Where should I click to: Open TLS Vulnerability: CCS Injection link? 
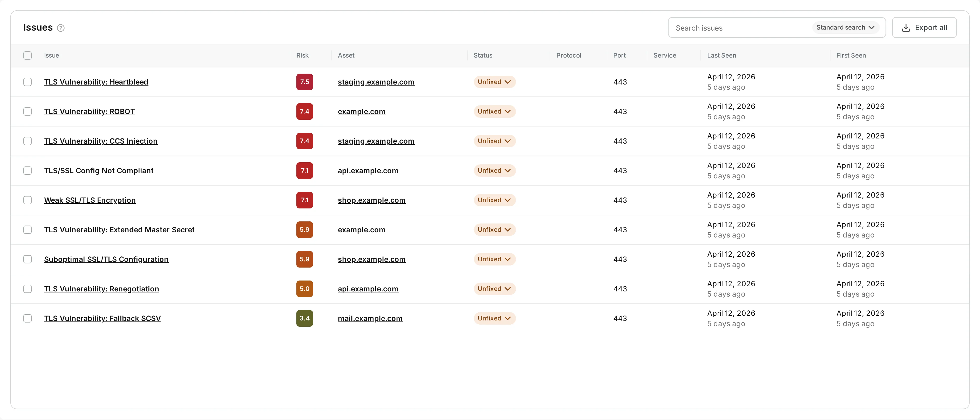[100, 141]
